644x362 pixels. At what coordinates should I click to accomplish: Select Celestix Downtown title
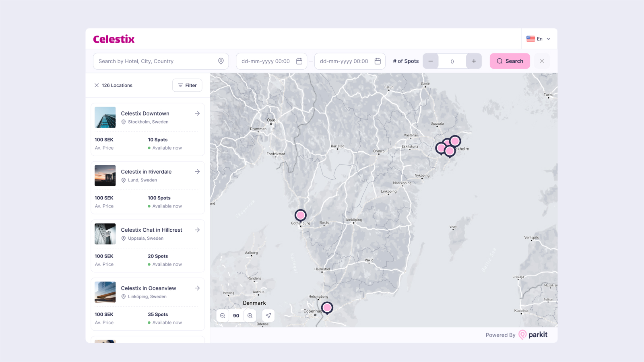click(x=145, y=113)
